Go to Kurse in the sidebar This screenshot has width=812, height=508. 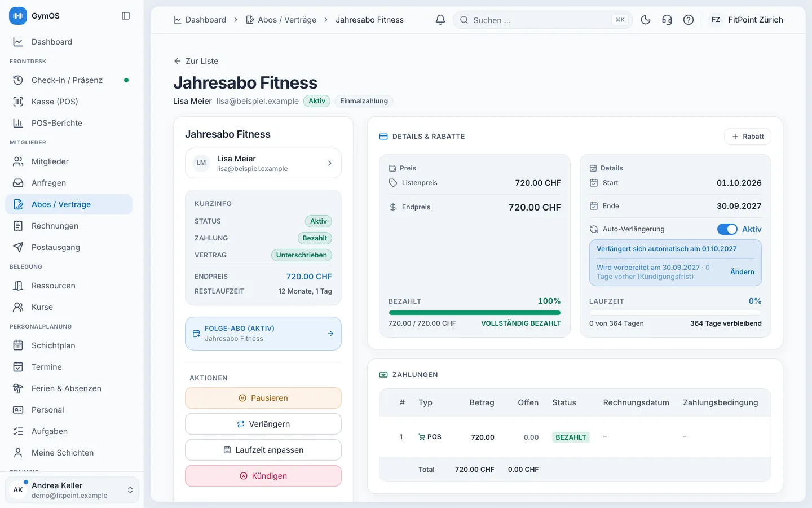point(69,307)
